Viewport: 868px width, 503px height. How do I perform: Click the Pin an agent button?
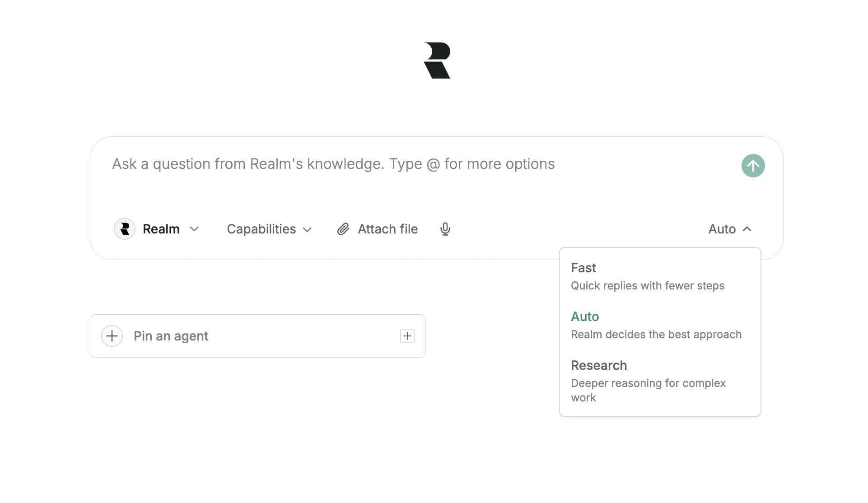(171, 336)
